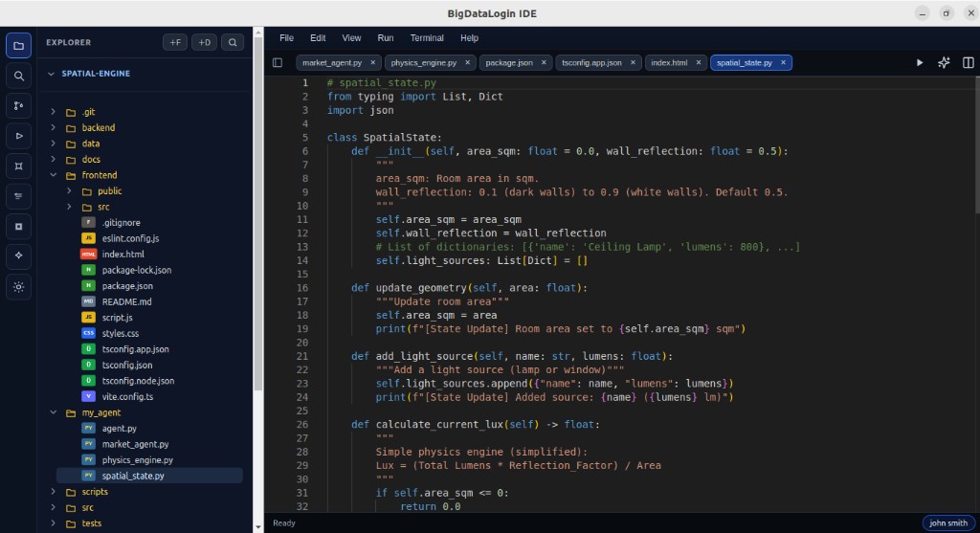Switch to package.json tab
Viewport: 980px width, 533px height.
[x=509, y=62]
